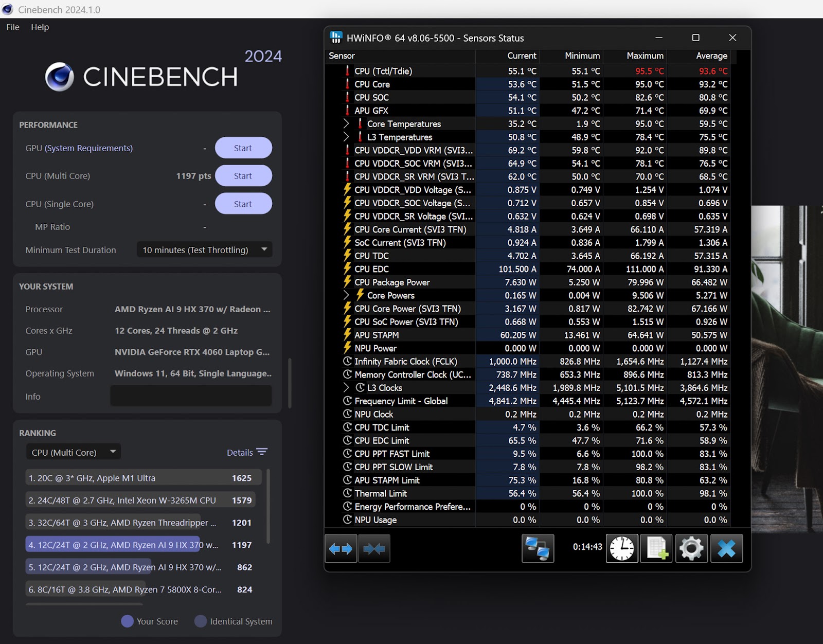Select the CPU Core sensor row
Image resolution: width=823 pixels, height=644 pixels.
coord(527,84)
